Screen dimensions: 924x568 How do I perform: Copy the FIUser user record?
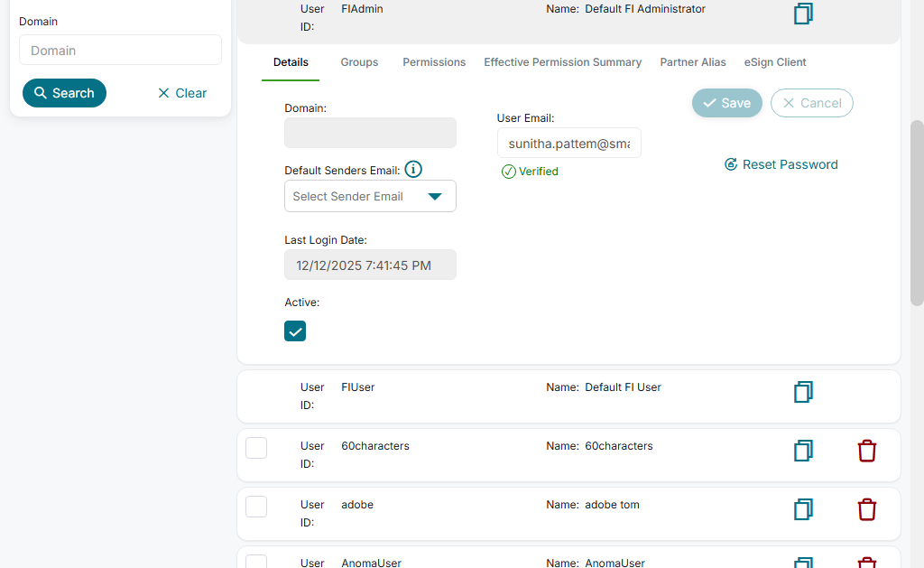(803, 392)
